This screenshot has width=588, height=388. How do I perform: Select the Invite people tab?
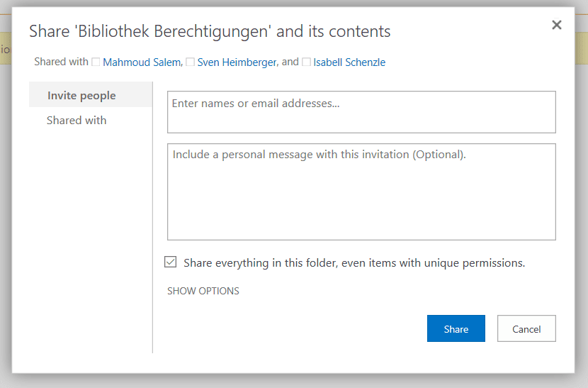(x=91, y=95)
